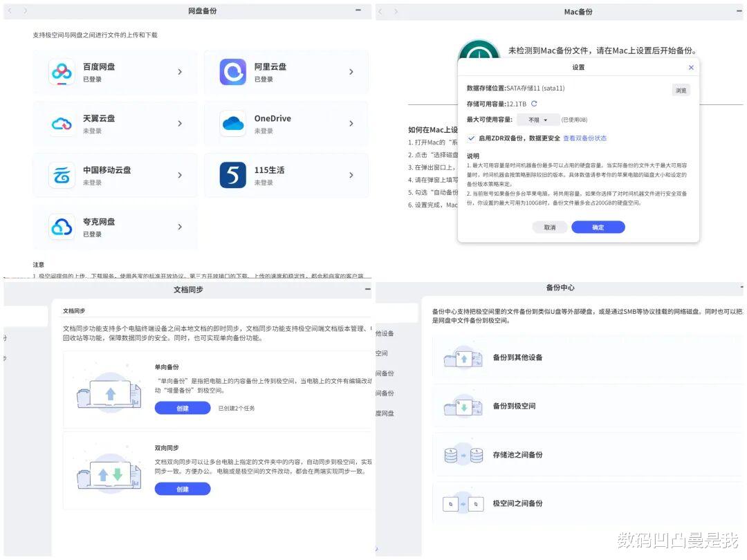The height and width of the screenshot is (560, 747).
Task: Minimize the 文档同步 window
Action: tap(368, 289)
